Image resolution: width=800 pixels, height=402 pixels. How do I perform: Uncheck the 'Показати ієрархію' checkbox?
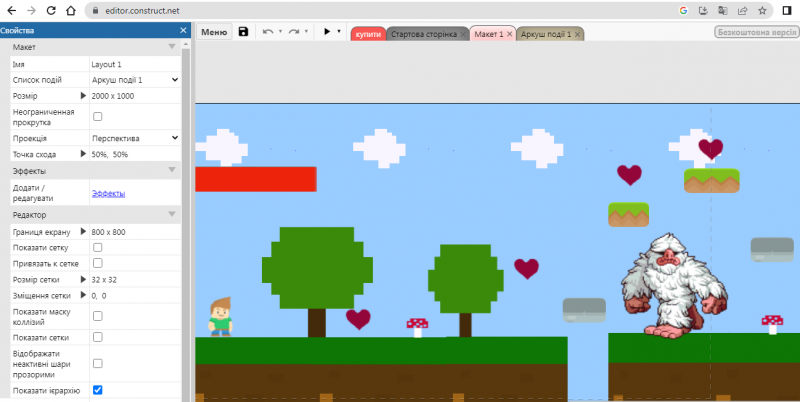point(98,390)
